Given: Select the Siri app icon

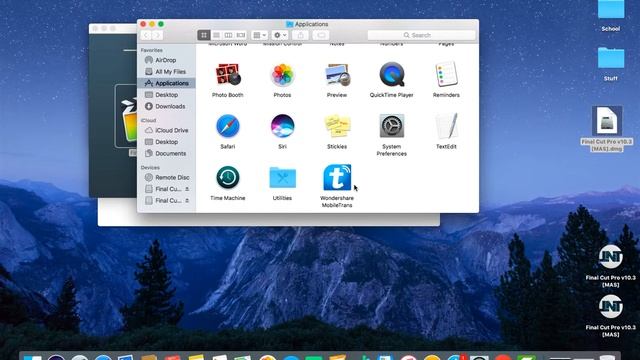Looking at the screenshot, I should [x=282, y=126].
